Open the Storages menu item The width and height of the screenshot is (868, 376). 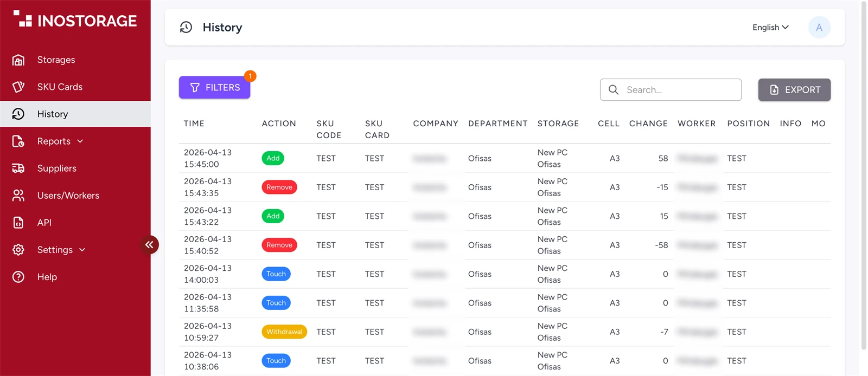(x=75, y=60)
